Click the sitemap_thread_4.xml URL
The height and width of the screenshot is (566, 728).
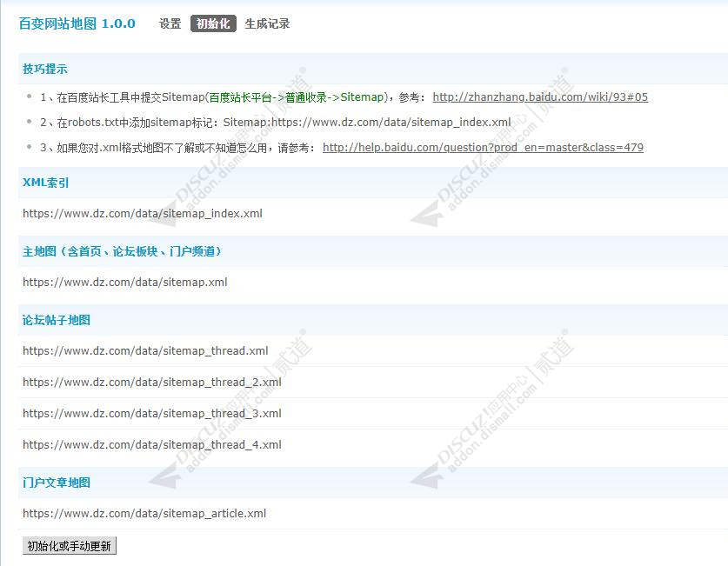(x=152, y=445)
